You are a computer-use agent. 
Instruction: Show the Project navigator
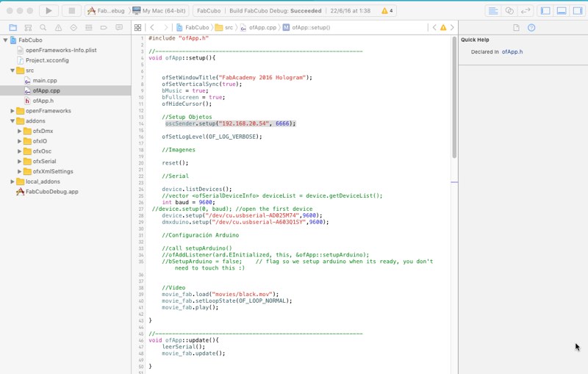(x=13, y=27)
